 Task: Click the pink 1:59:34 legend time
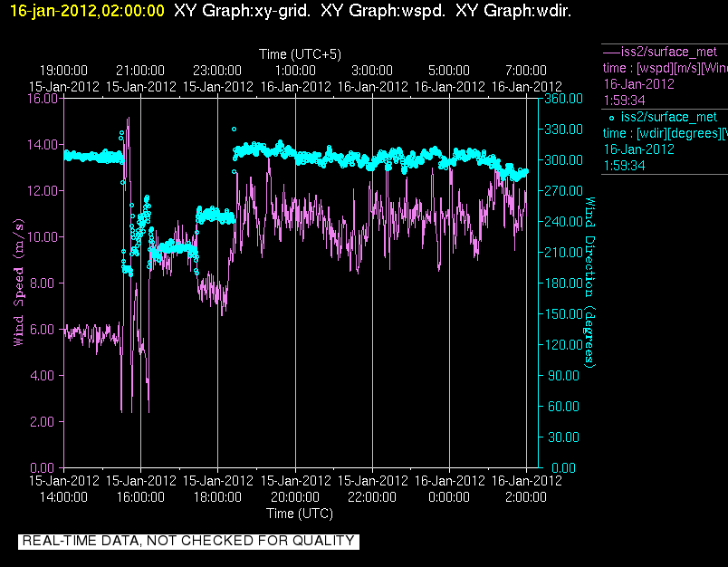[x=624, y=101]
